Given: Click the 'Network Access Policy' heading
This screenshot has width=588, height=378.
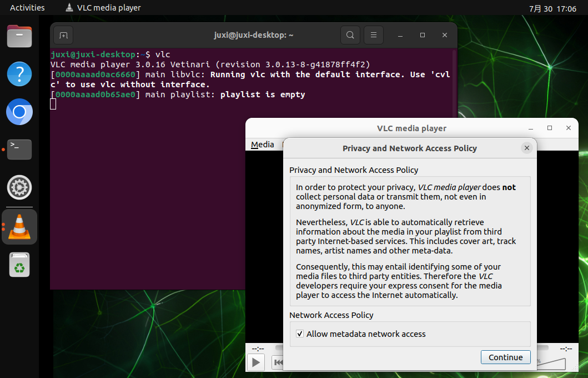Looking at the screenshot, I should [x=331, y=315].
